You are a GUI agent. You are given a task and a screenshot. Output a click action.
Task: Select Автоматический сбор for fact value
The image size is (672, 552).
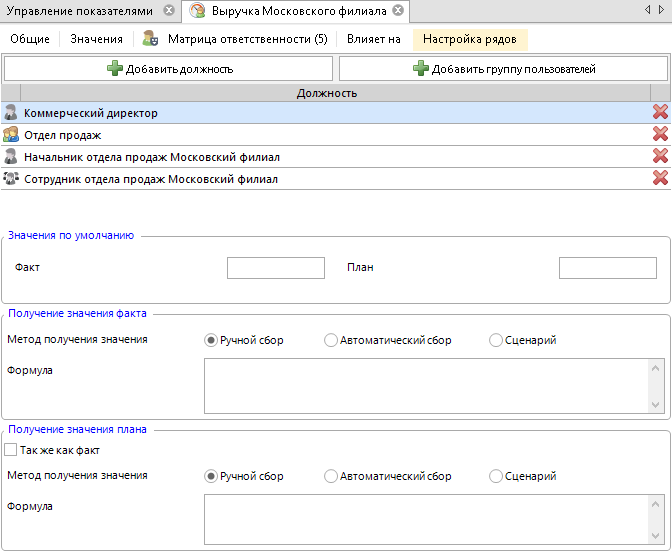click(331, 340)
